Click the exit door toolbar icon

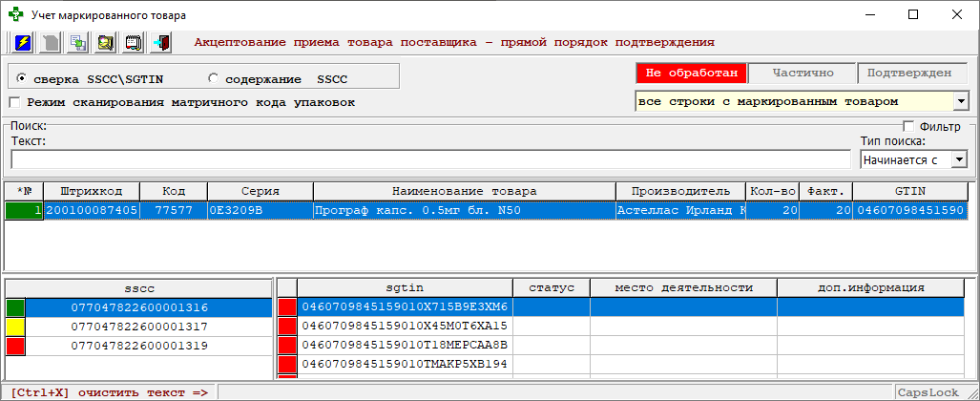(161, 43)
